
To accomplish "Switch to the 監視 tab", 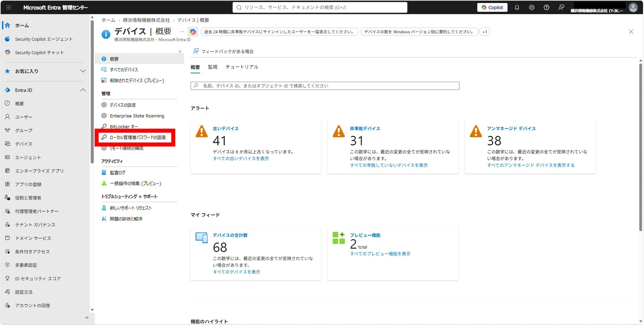I will coord(213,67).
